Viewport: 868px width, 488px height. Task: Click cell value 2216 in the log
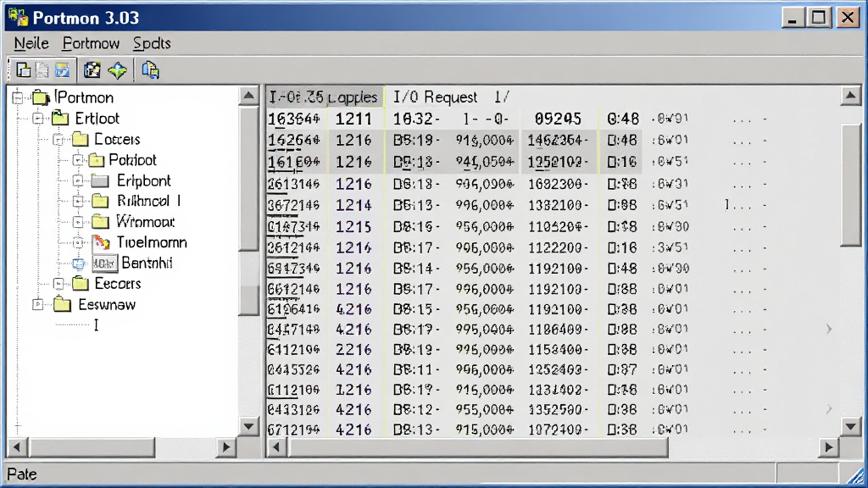(x=353, y=350)
